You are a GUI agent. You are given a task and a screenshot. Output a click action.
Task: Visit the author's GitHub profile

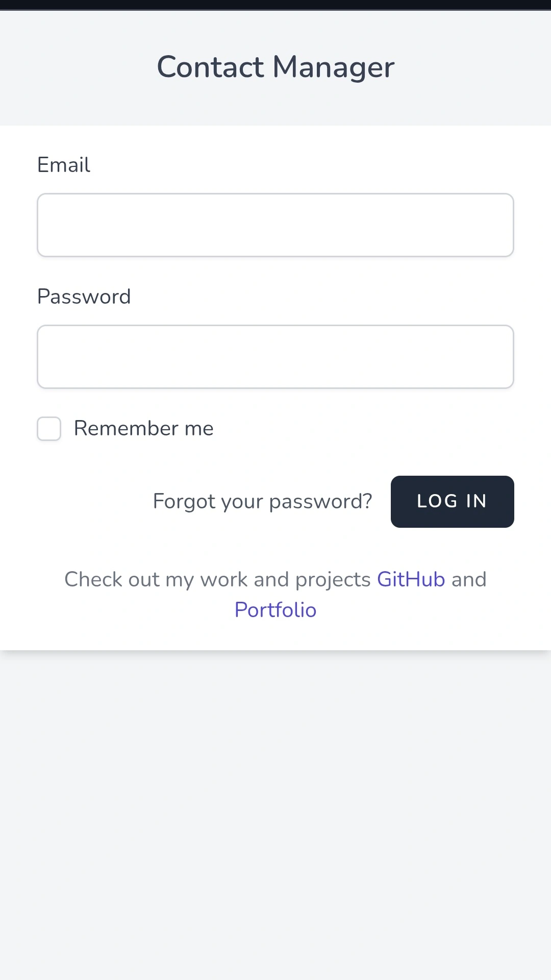coord(411,579)
